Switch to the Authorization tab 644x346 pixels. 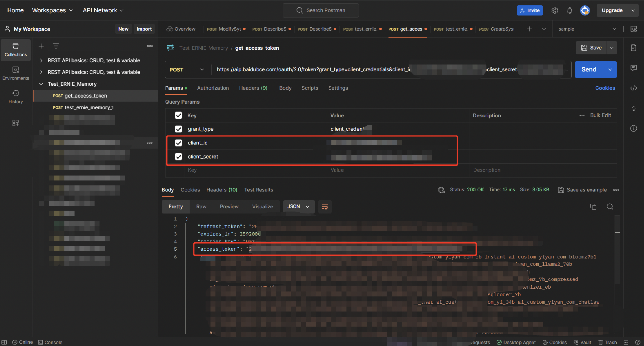[213, 88]
